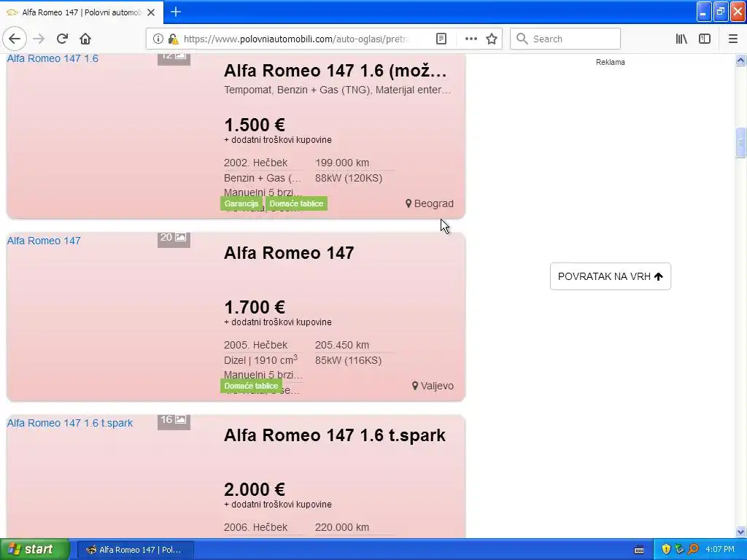Click Domaće tablice tag on Valjevo listing
Screen dimensions: 747x560
[251, 386]
